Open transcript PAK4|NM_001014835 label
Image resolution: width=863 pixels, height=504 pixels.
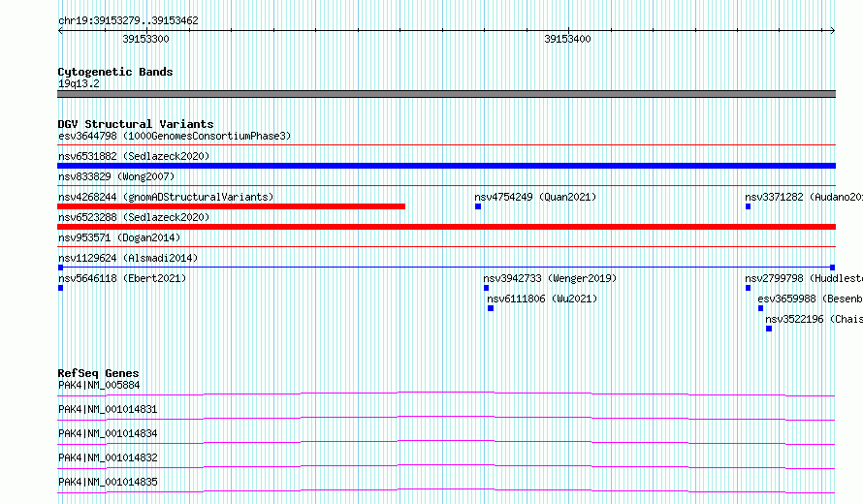pos(108,482)
